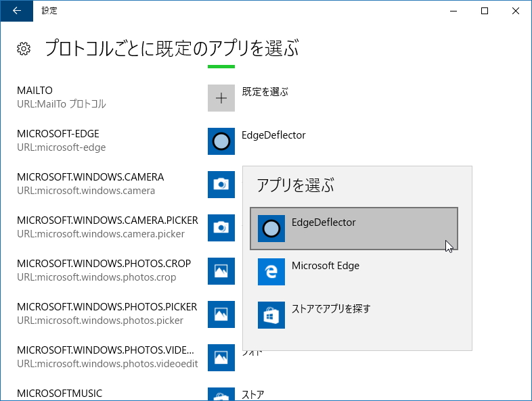Screen dimensions: 532x401
Task: Minimize the settings window
Action: tap(453, 11)
